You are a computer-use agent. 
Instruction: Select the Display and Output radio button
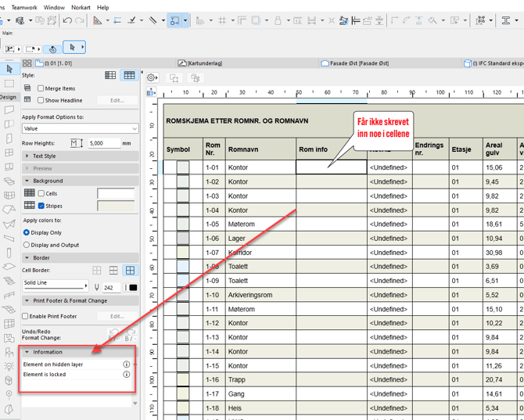click(27, 245)
